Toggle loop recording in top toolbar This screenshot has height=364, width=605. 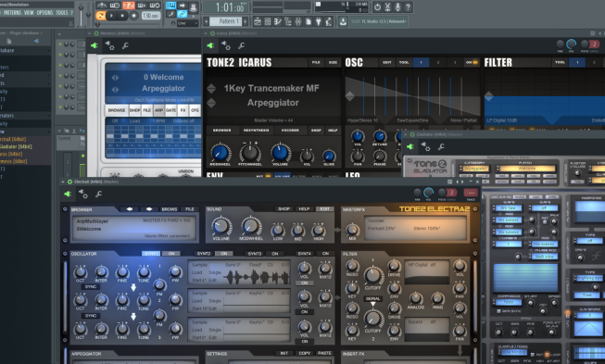click(155, 6)
